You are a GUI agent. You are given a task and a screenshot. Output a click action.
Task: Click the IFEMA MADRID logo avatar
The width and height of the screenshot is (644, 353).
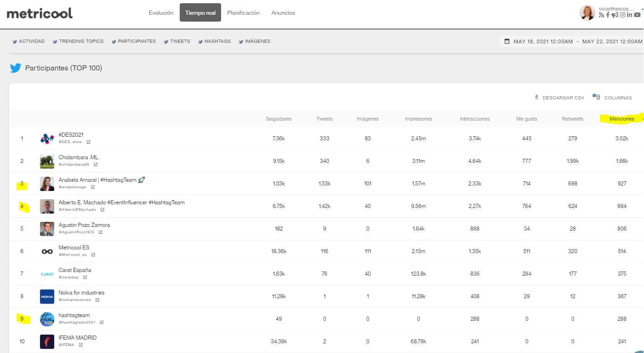[47, 341]
